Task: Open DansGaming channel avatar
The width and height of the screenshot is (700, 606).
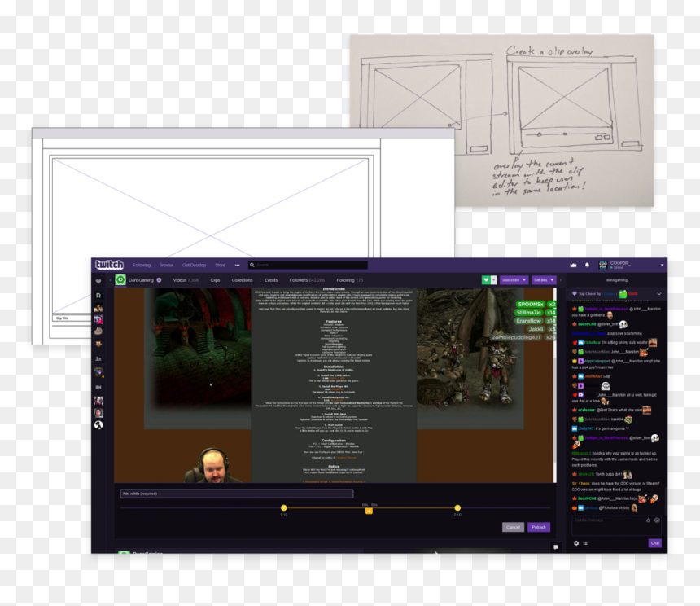Action: click(120, 280)
